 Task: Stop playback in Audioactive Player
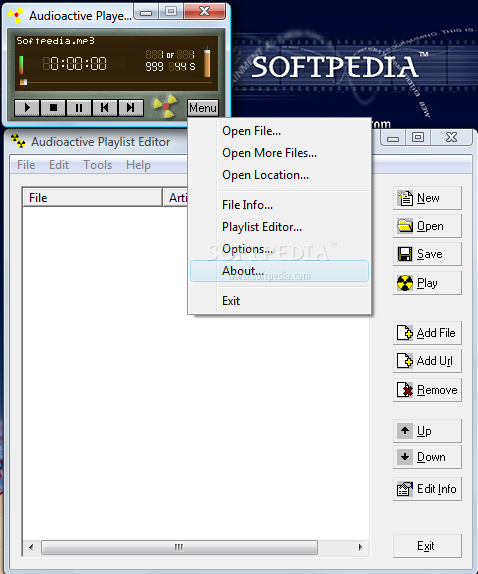tap(53, 108)
